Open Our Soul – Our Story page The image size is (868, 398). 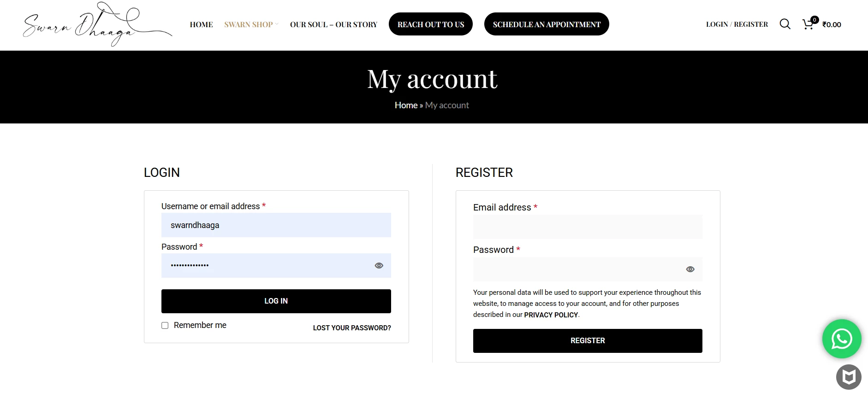333,24
